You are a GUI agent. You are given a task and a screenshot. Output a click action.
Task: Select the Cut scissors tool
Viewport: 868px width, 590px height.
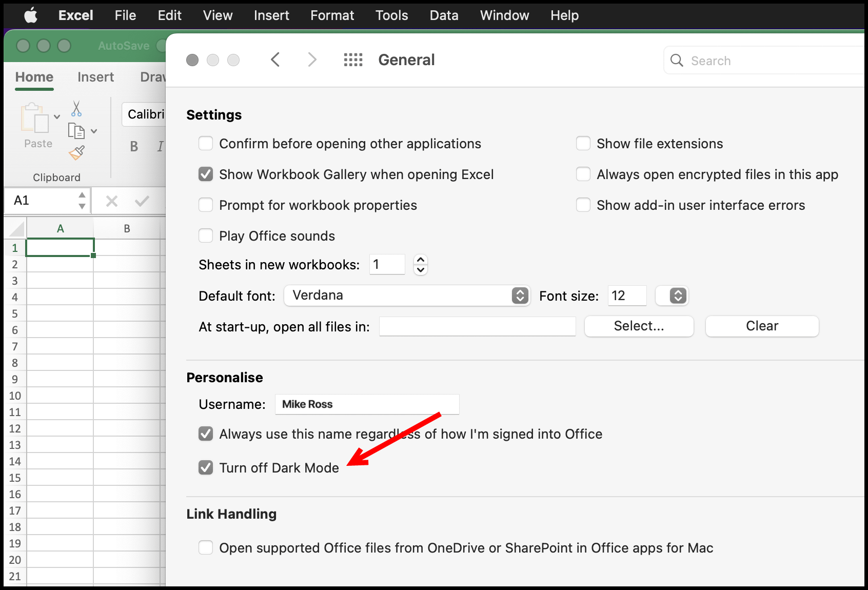coord(76,108)
